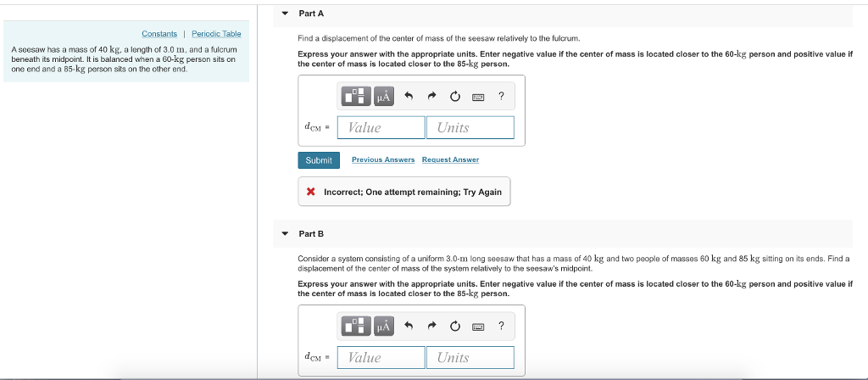Click the Part A heading text
The width and height of the screenshot is (868, 380).
[x=311, y=13]
